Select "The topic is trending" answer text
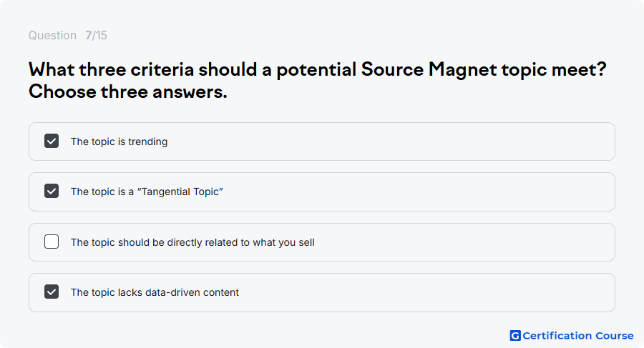Screen dimensions: 644x348 click(119, 141)
